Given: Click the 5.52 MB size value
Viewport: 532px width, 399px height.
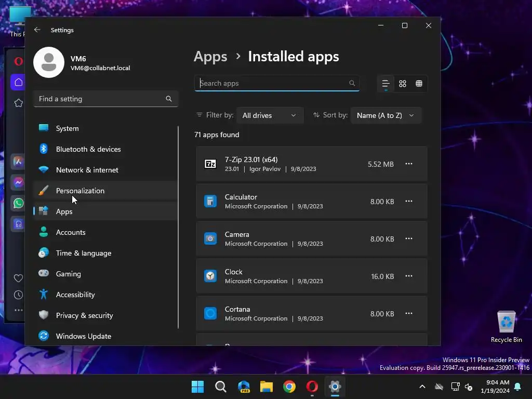Looking at the screenshot, I should tap(381, 164).
